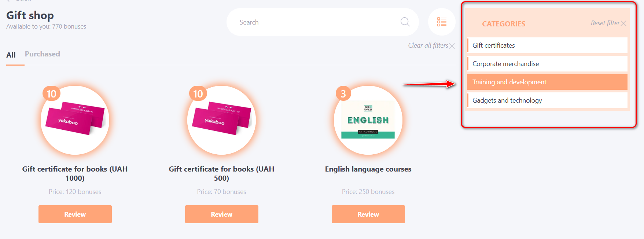
Task: Select the Gadgets and technology category
Action: tap(547, 100)
